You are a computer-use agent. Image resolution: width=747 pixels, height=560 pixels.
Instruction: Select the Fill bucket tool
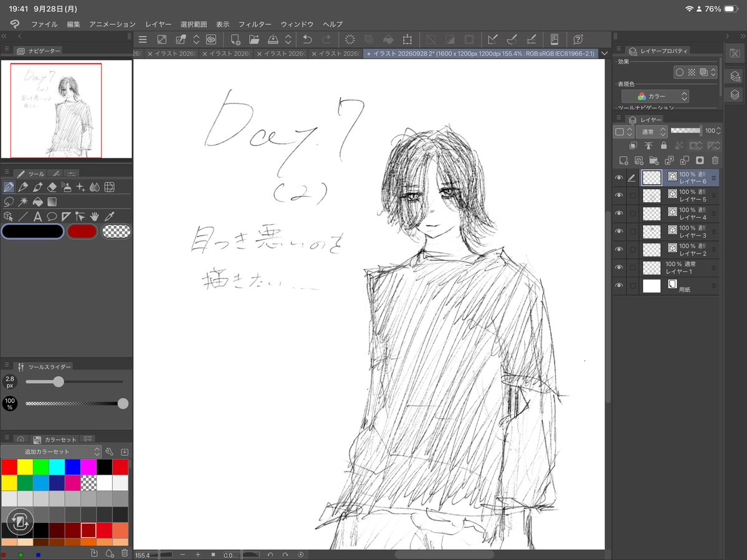pyautogui.click(x=37, y=202)
